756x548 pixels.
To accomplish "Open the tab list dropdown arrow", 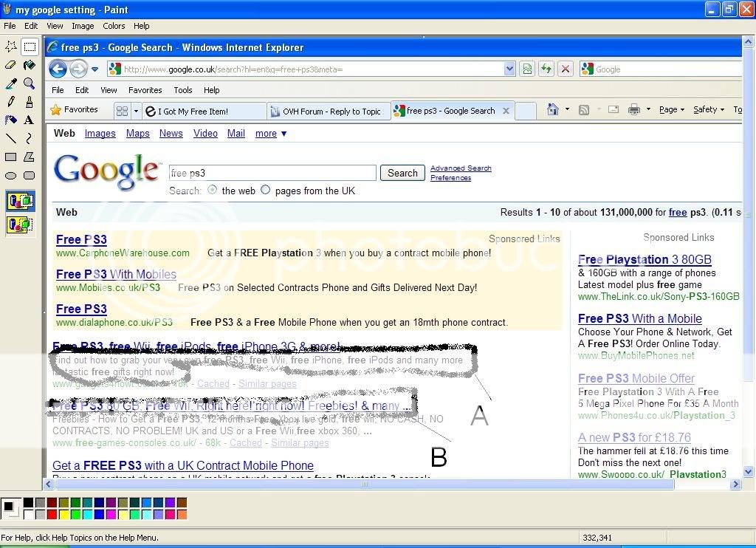I will [136, 112].
